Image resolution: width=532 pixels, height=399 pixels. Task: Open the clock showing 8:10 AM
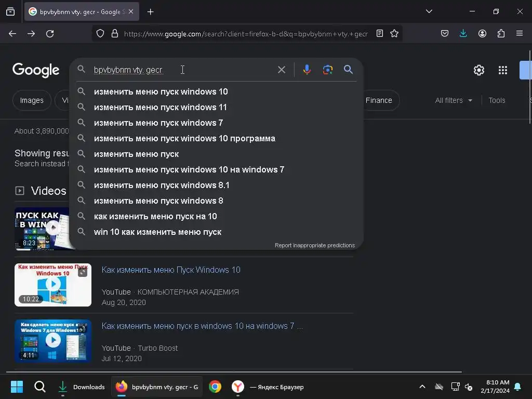495,387
